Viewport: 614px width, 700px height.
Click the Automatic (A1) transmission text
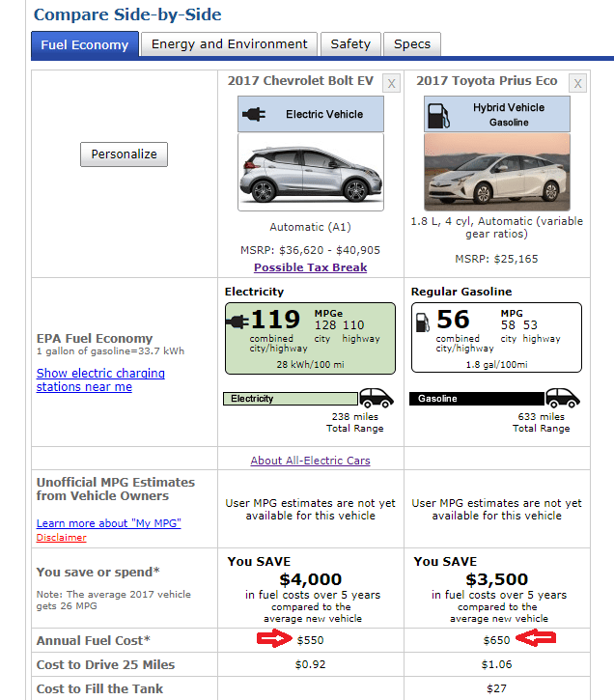pyautogui.click(x=311, y=227)
